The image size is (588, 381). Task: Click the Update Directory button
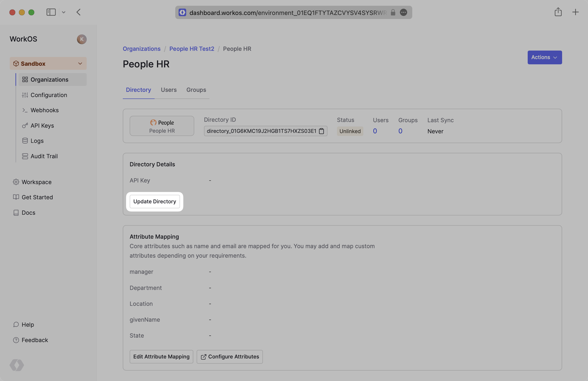pyautogui.click(x=155, y=202)
